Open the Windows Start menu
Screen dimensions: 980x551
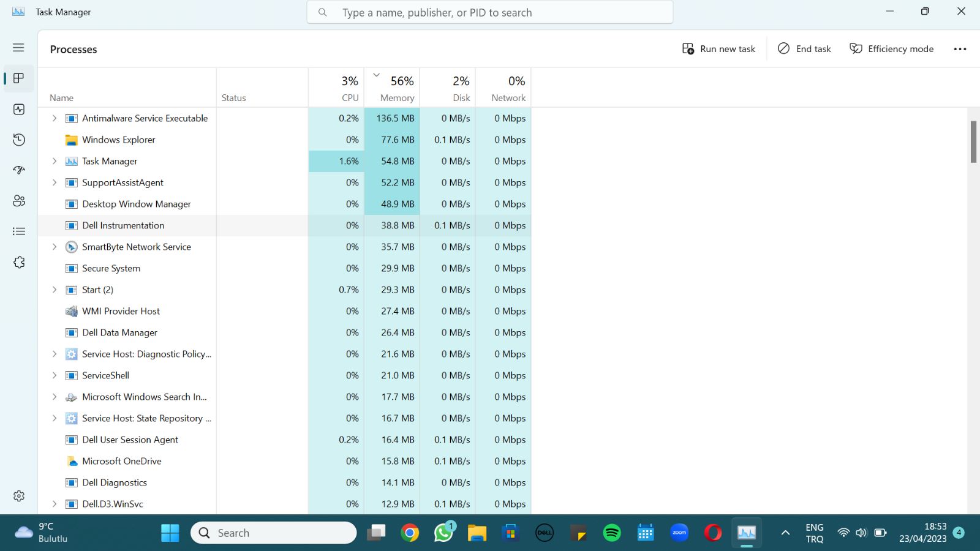tap(170, 533)
